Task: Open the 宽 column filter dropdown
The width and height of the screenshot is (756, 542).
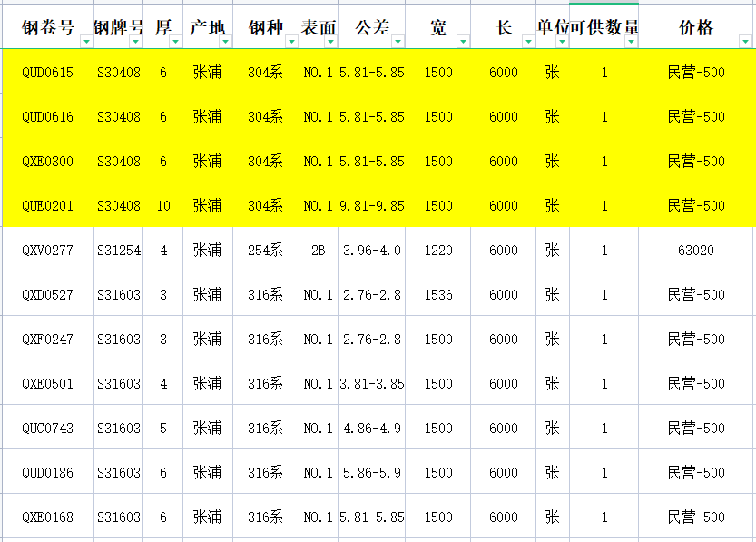Action: [463, 42]
